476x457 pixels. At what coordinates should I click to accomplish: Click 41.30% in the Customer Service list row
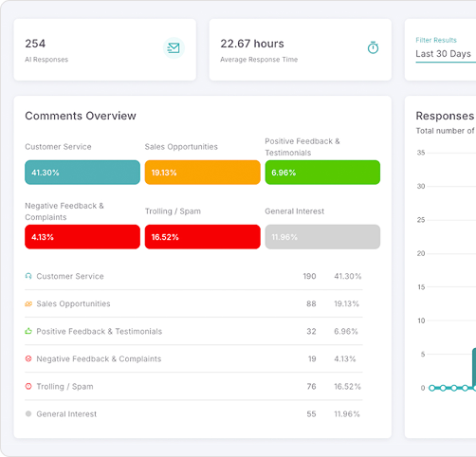(348, 276)
